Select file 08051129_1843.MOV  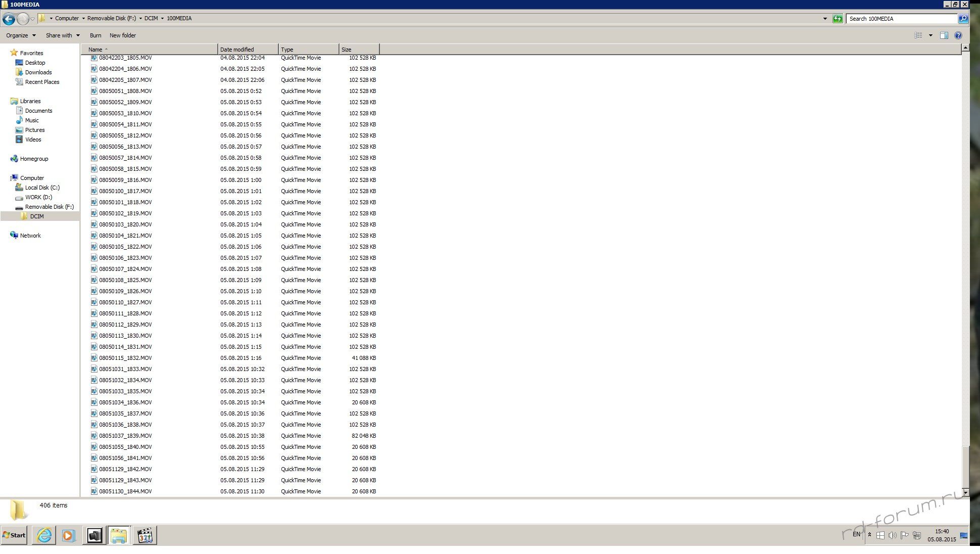coord(125,480)
